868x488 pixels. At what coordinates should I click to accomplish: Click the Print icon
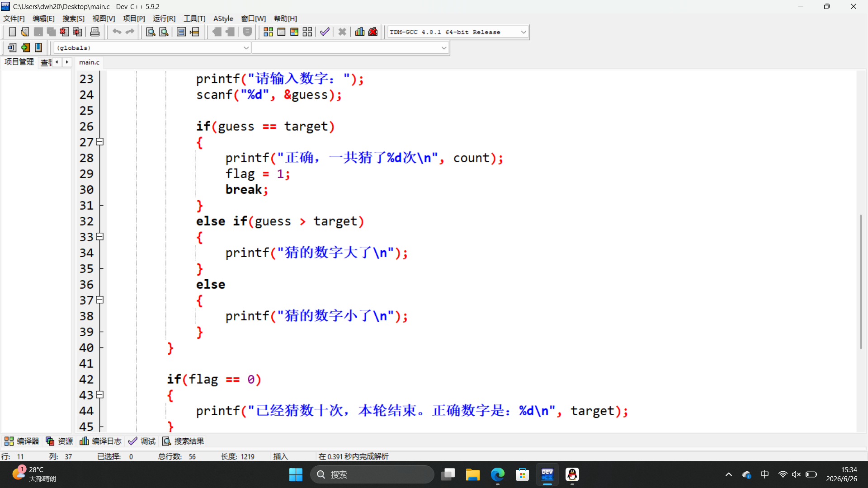pyautogui.click(x=95, y=32)
